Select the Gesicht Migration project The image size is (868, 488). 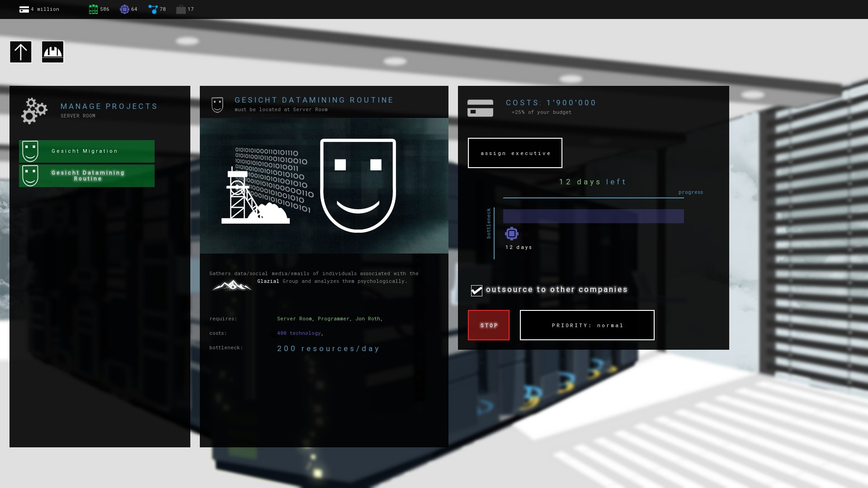tap(87, 151)
